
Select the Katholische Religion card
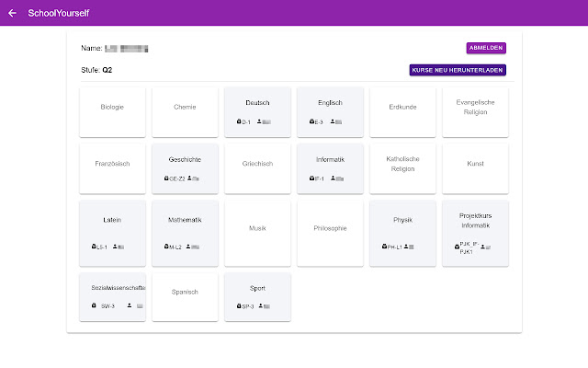tap(402, 168)
